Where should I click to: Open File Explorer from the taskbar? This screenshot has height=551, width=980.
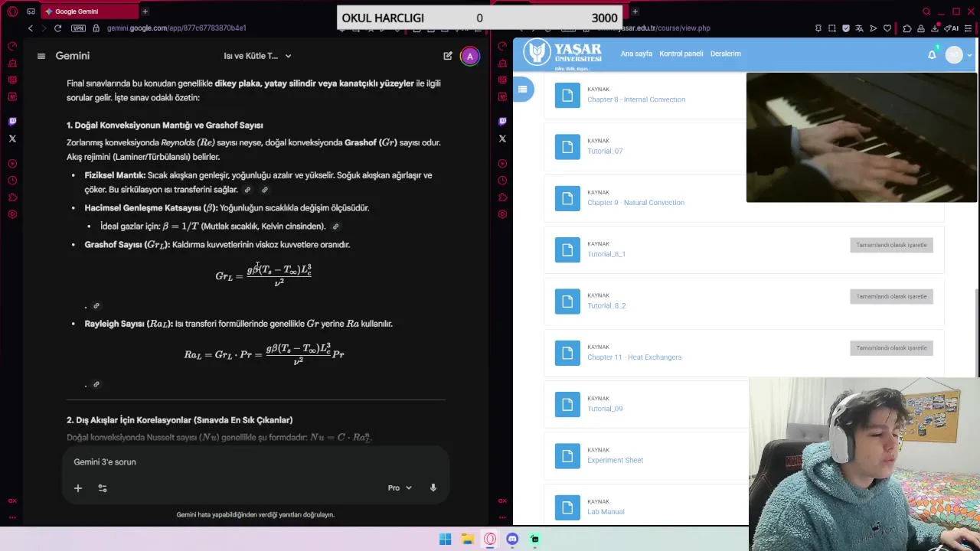(x=467, y=539)
